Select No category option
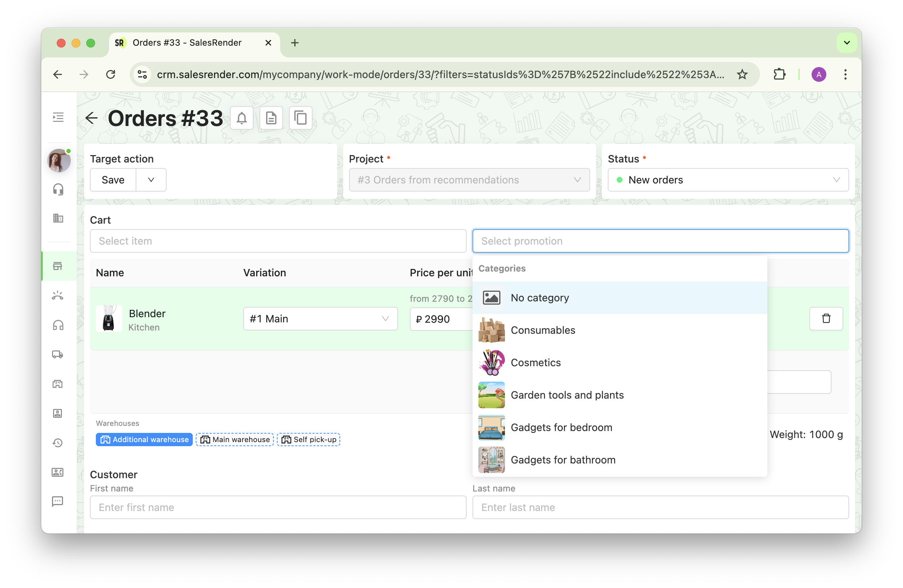 click(x=620, y=298)
